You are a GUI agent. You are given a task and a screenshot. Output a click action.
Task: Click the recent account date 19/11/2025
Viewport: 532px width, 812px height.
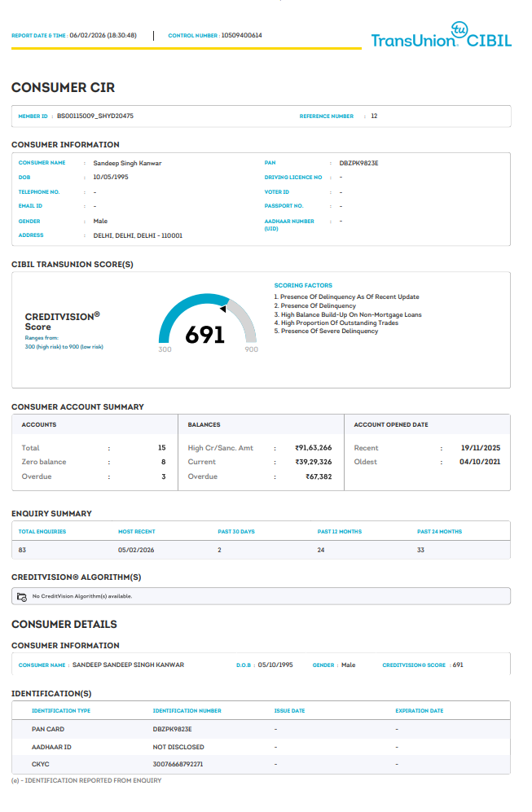(x=481, y=448)
